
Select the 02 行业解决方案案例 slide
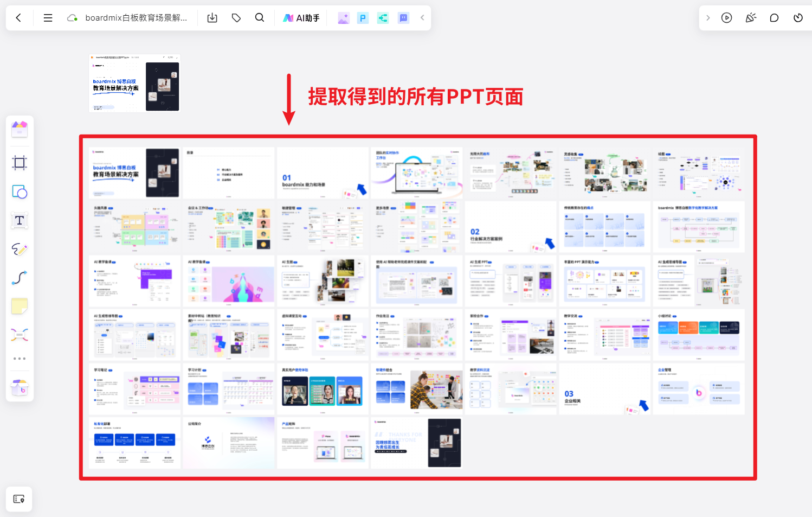click(x=511, y=227)
